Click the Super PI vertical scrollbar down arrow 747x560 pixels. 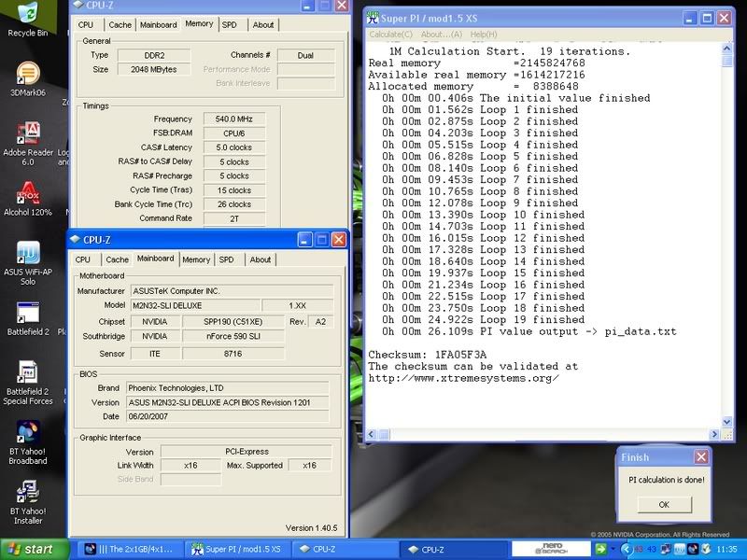pyautogui.click(x=727, y=422)
